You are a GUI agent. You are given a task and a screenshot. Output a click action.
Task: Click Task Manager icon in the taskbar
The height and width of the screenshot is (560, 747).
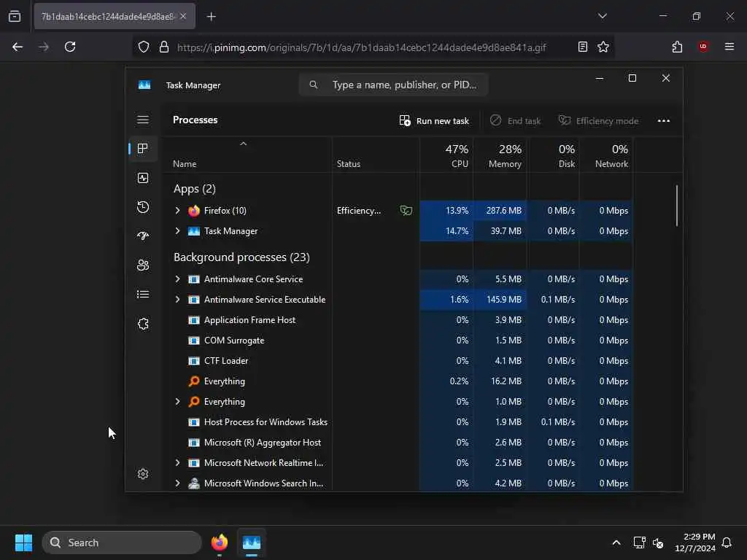point(252,542)
